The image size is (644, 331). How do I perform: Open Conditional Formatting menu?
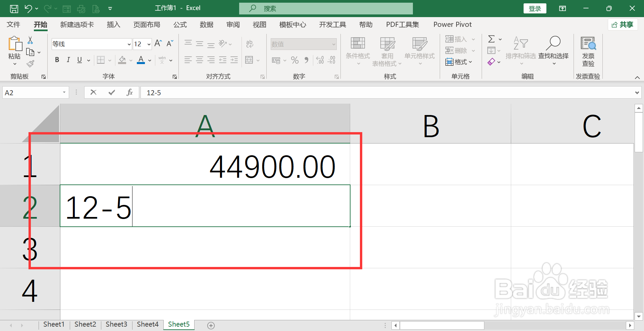[358, 51]
